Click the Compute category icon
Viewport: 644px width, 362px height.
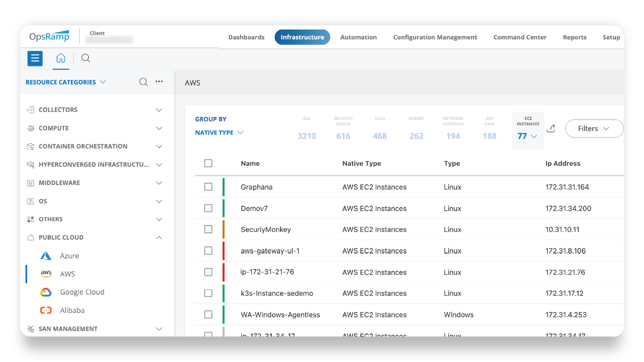point(31,128)
